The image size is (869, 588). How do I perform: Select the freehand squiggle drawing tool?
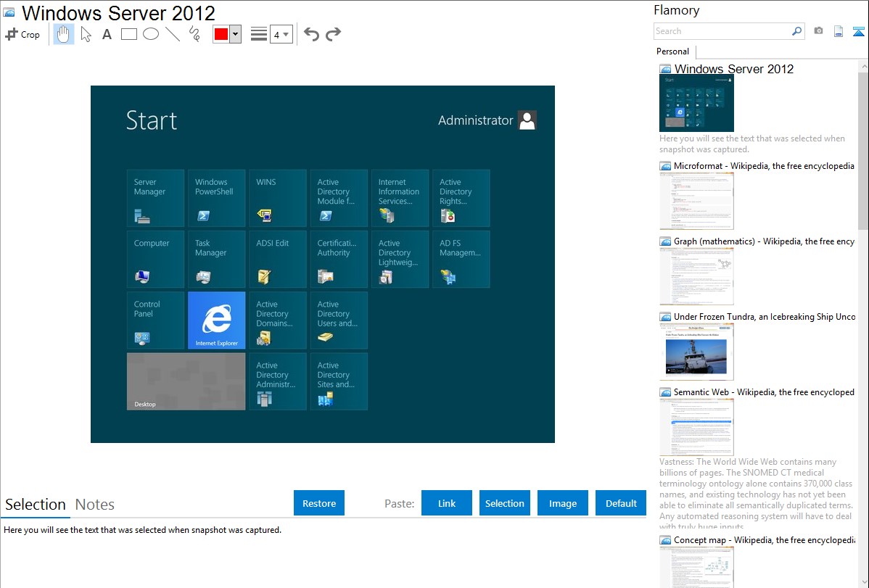[194, 34]
